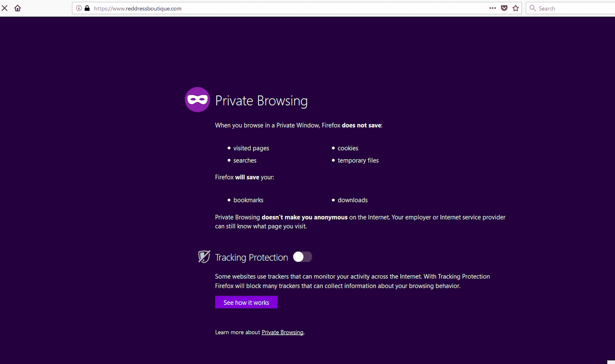Click the Private Browsing mask icon

(x=197, y=99)
